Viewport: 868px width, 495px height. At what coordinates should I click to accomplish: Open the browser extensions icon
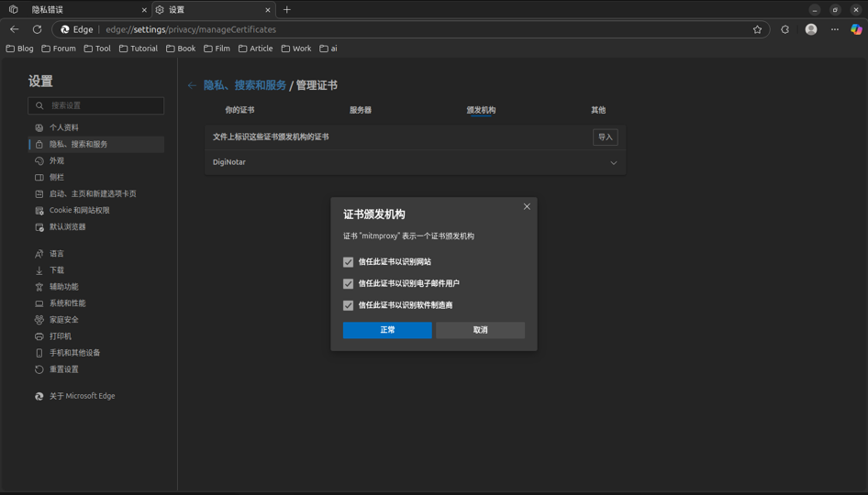[x=785, y=29]
